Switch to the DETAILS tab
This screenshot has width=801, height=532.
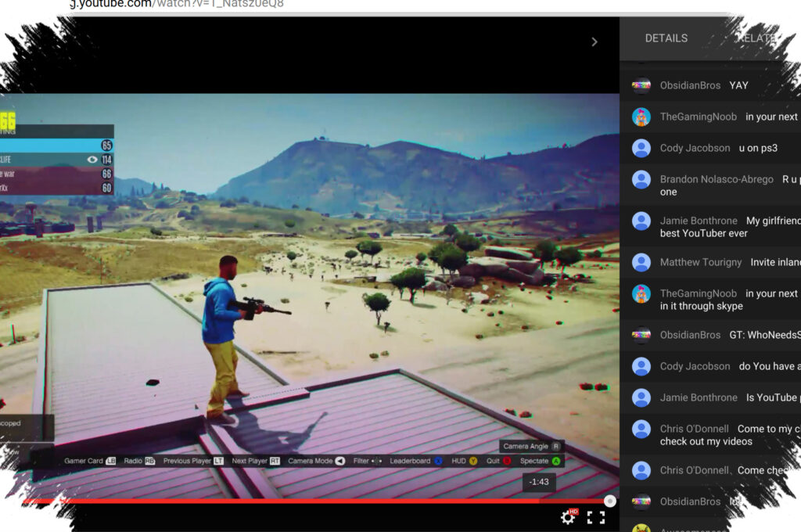tap(666, 38)
